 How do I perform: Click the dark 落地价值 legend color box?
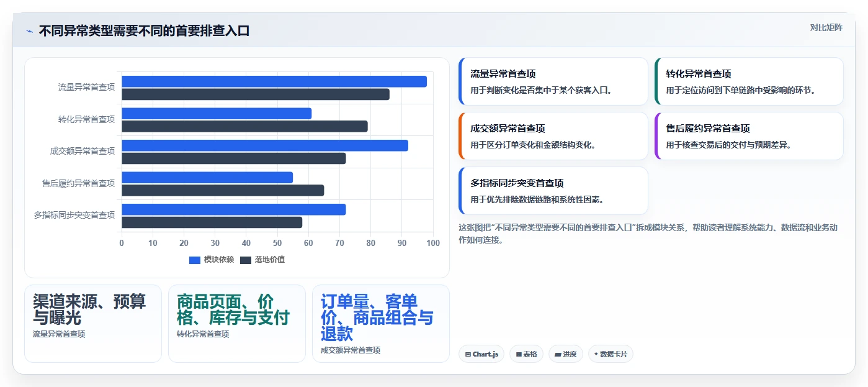pyautogui.click(x=246, y=260)
